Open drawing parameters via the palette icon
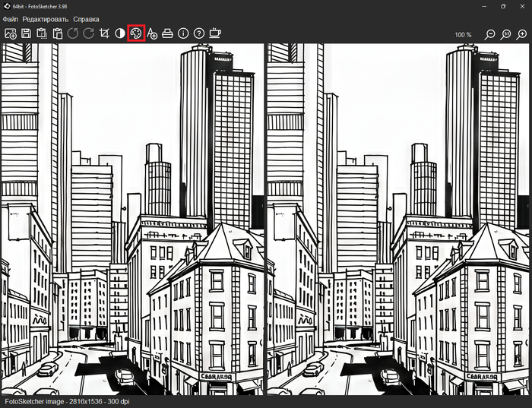Screen dimensions: 532x408 click(x=136, y=33)
